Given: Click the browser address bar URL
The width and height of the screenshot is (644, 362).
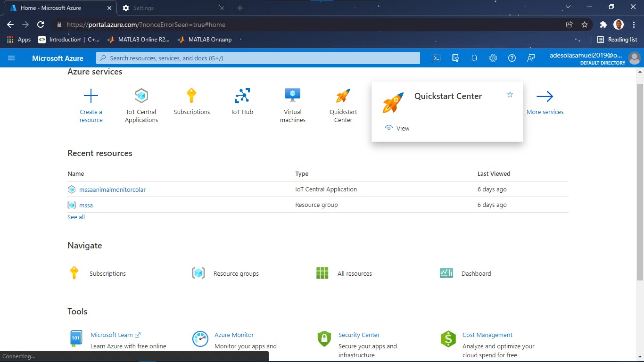Looking at the screenshot, I should click(x=146, y=25).
